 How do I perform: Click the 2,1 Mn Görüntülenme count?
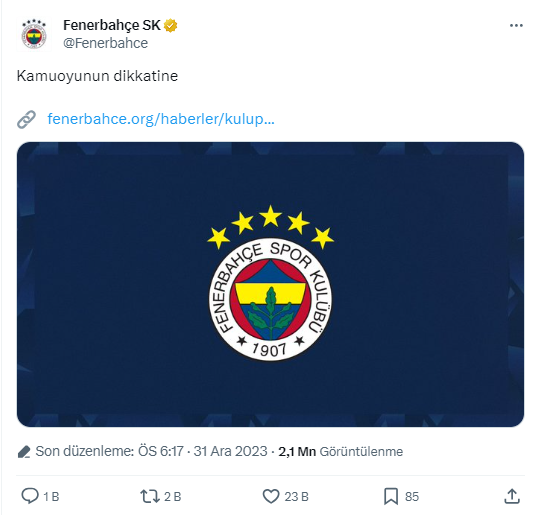pos(341,452)
